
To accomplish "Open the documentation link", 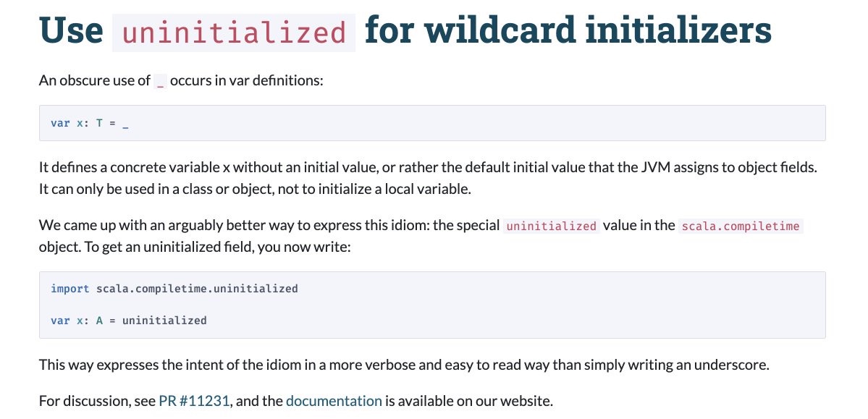I will 334,401.
